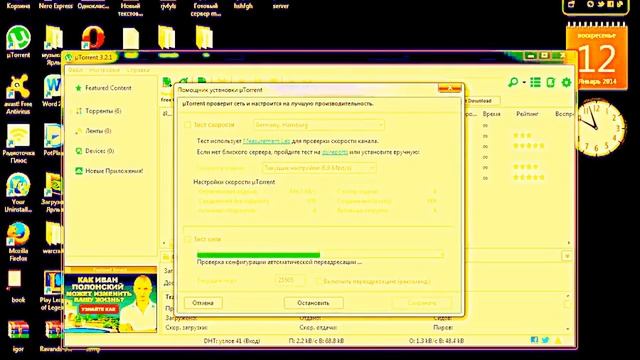Select the Радиоточка Плюс desktop icon
The image size is (640, 360).
pyautogui.click(x=18, y=144)
